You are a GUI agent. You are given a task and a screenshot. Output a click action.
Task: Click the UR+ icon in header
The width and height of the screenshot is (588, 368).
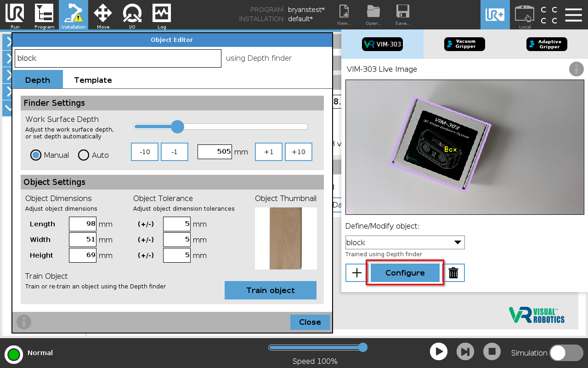[x=495, y=15]
